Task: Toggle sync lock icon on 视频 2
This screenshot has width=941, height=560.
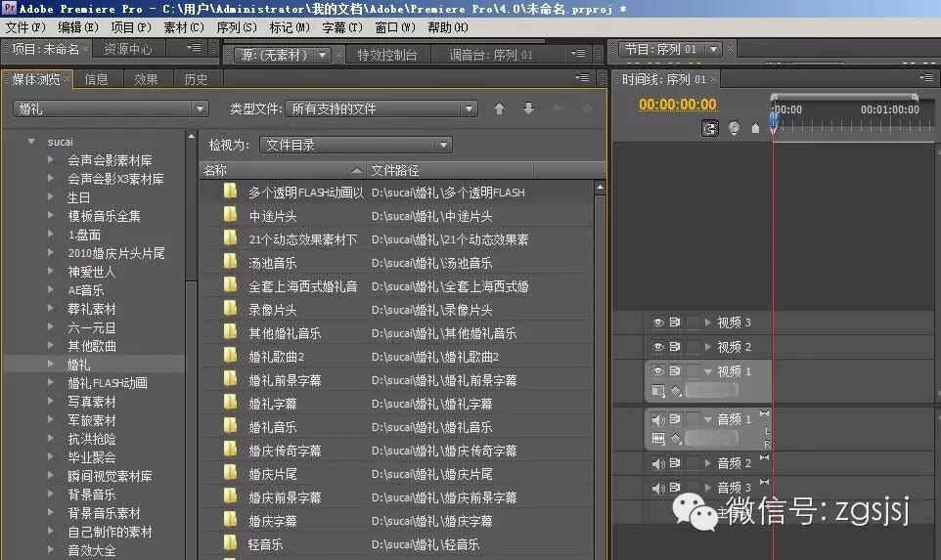Action: click(675, 347)
